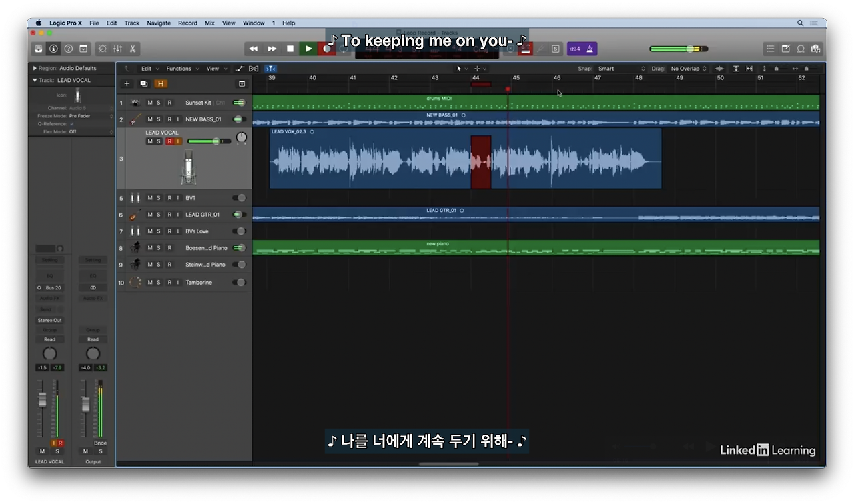854x504 pixels.
Task: Open the Edit dropdown in tracks area
Action: [149, 69]
